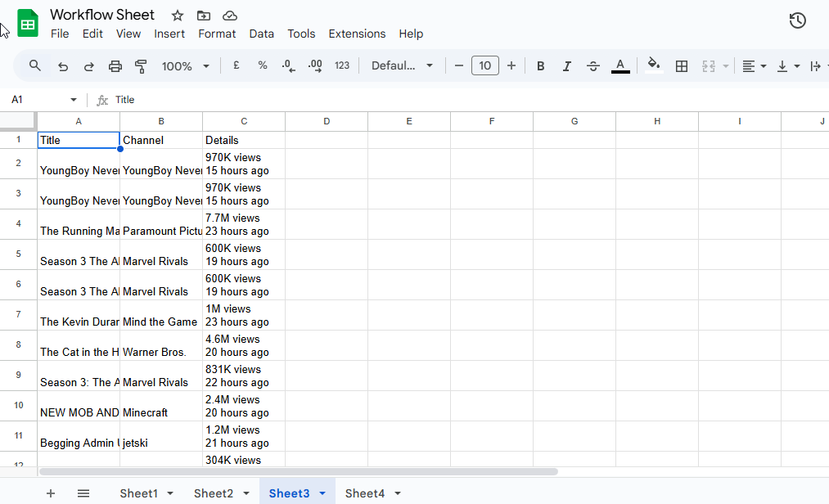Open version history clock icon

pos(797,20)
